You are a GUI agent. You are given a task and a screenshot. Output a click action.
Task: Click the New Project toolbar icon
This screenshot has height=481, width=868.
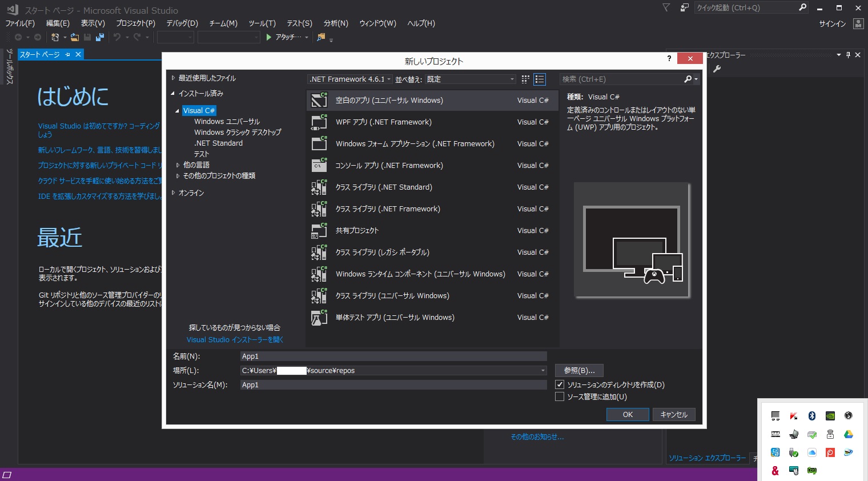pyautogui.click(x=55, y=37)
